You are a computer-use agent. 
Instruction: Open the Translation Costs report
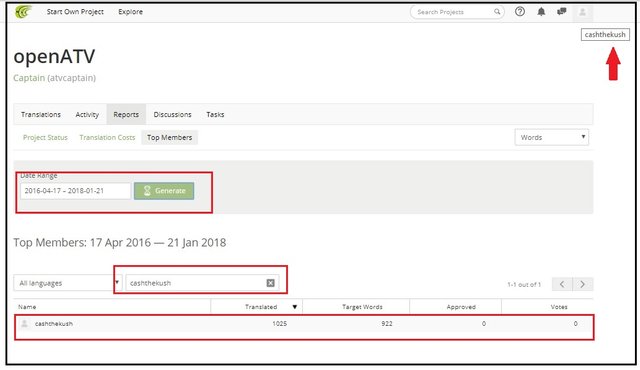tap(107, 137)
